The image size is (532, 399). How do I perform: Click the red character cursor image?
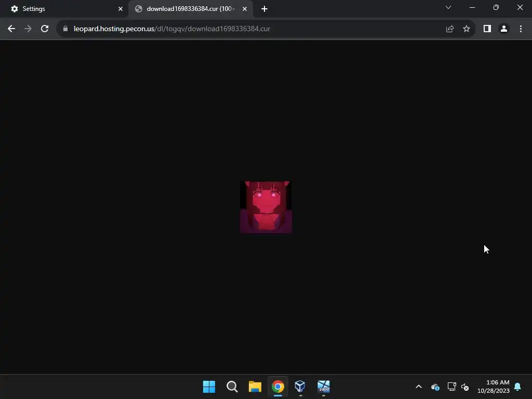[266, 207]
